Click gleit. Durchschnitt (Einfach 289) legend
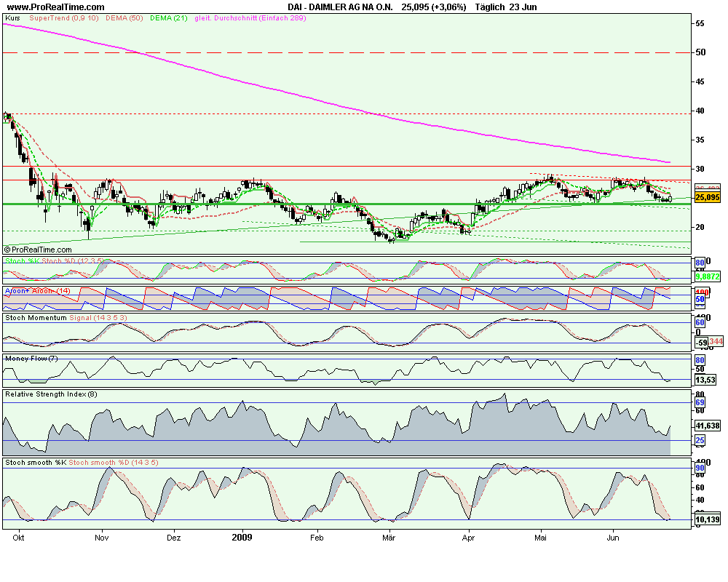 point(250,18)
